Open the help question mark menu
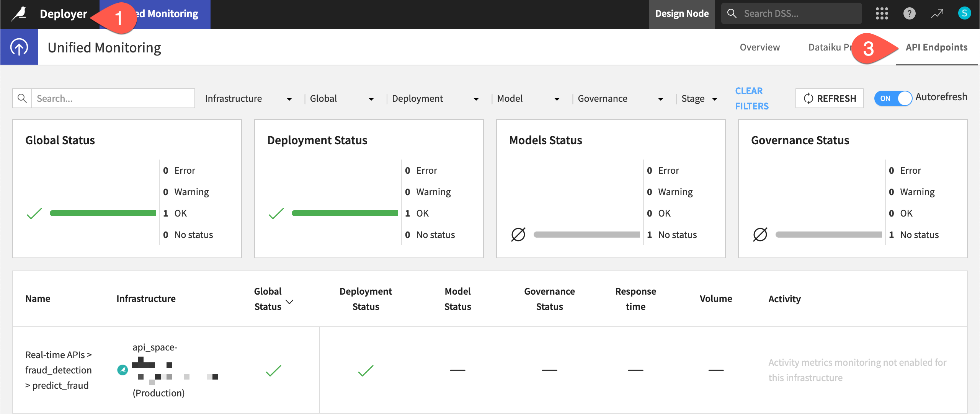 (x=909, y=14)
